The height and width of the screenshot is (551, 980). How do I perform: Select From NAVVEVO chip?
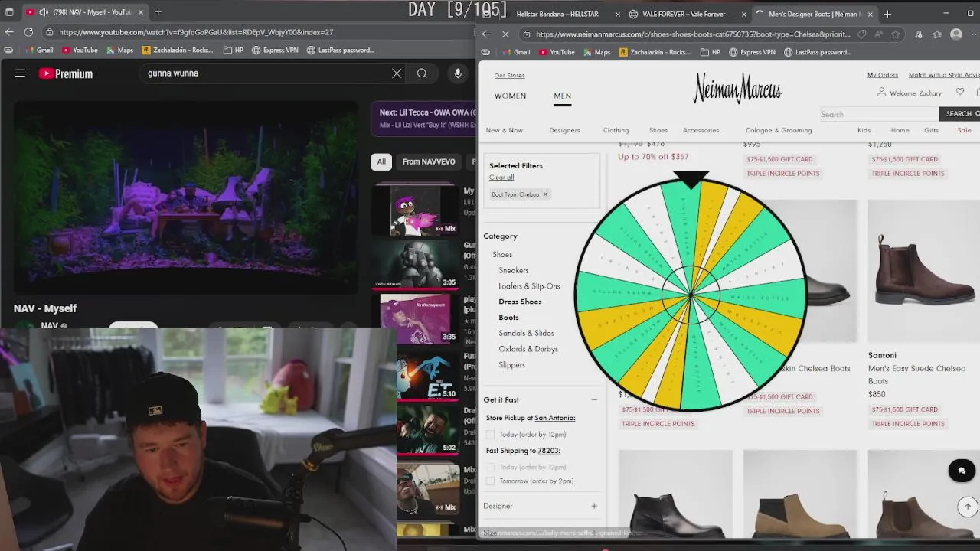pyautogui.click(x=429, y=161)
